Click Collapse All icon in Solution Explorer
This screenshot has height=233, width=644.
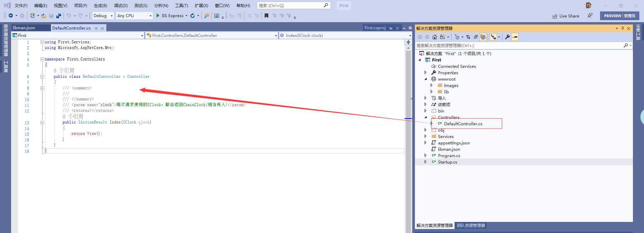tap(476, 37)
